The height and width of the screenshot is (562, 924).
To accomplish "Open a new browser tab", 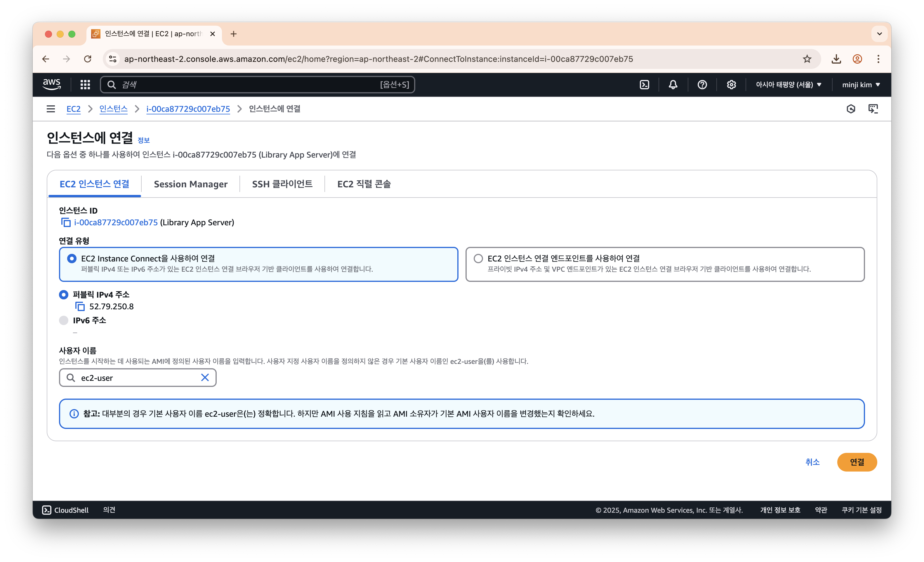I will click(x=234, y=34).
